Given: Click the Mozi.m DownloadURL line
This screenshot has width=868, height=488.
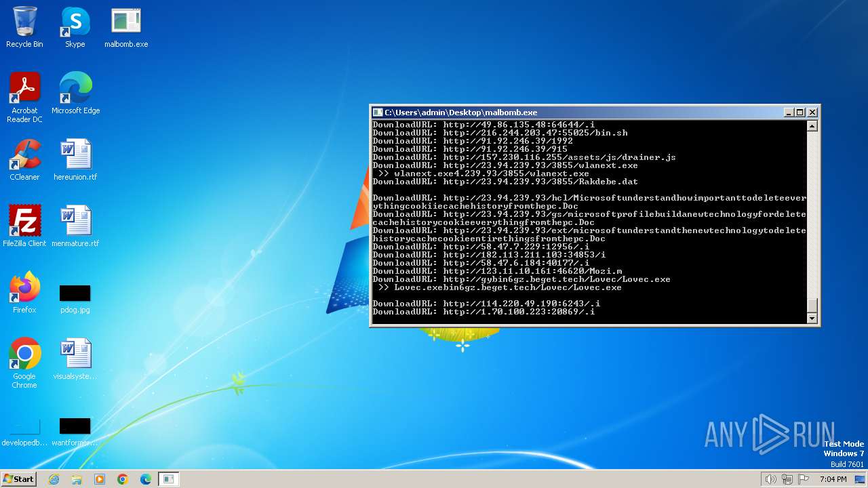Looking at the screenshot, I should pyautogui.click(x=497, y=271).
